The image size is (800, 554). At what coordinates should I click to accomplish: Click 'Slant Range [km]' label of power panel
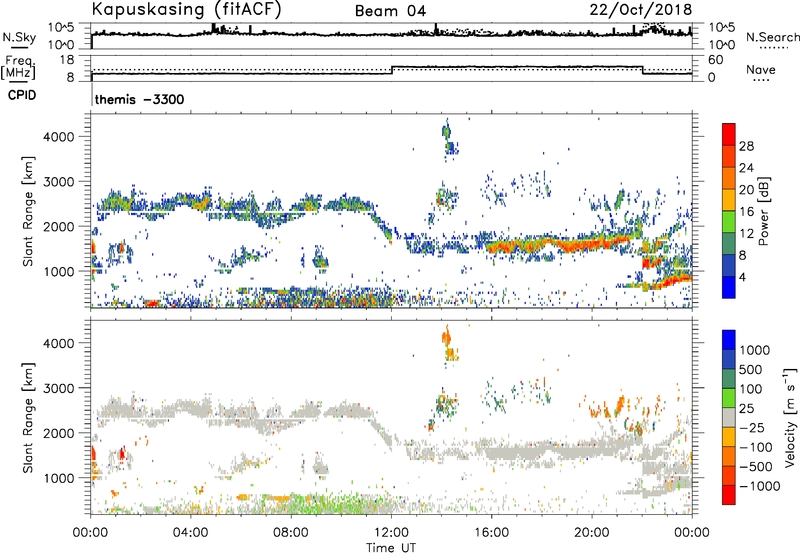28,211
